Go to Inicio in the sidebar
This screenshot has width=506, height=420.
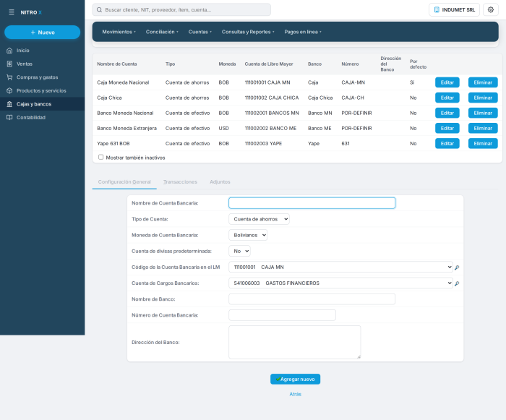point(42,51)
